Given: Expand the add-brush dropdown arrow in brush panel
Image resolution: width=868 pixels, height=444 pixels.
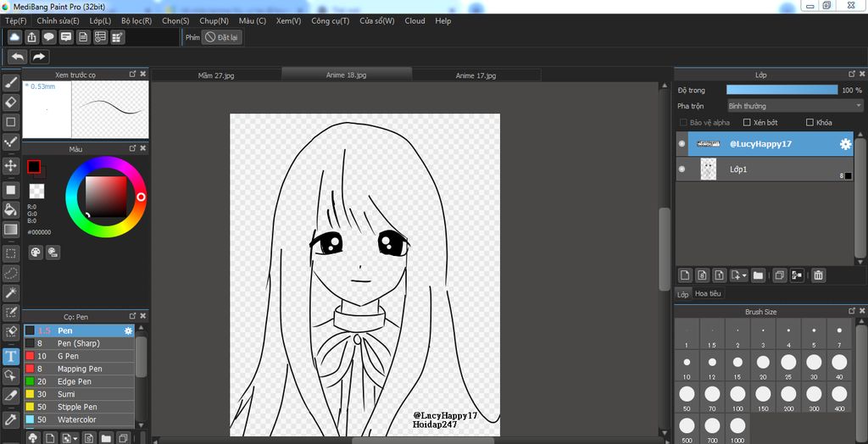Looking at the screenshot, I should (75, 438).
